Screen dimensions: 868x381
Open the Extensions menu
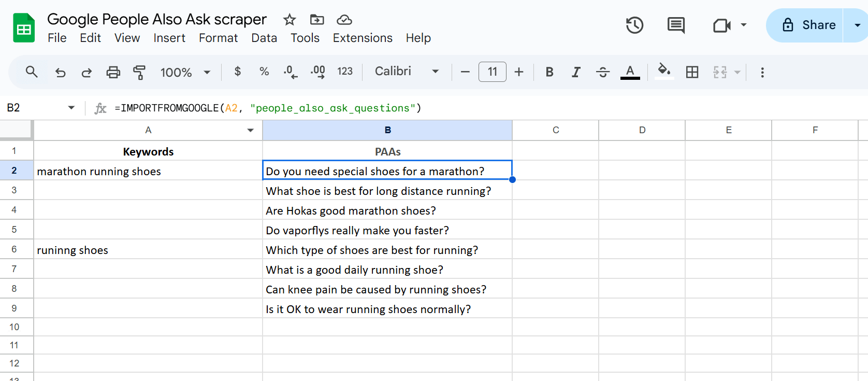[x=363, y=38]
